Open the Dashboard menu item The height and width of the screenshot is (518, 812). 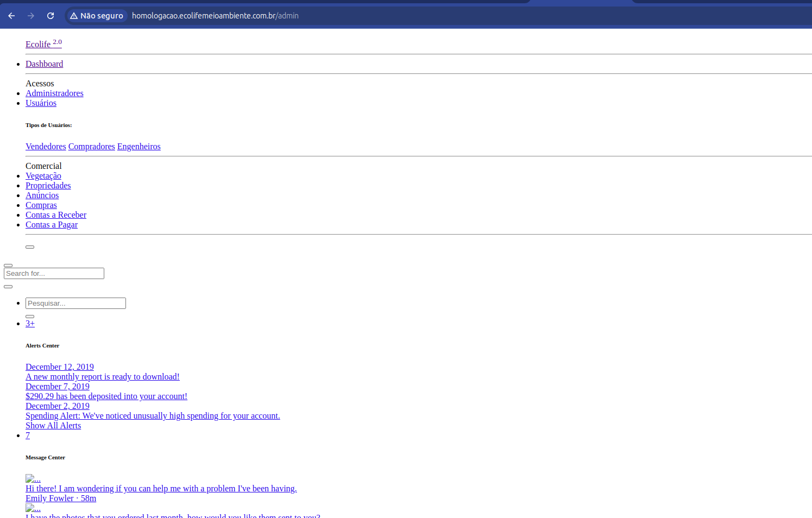tap(44, 64)
